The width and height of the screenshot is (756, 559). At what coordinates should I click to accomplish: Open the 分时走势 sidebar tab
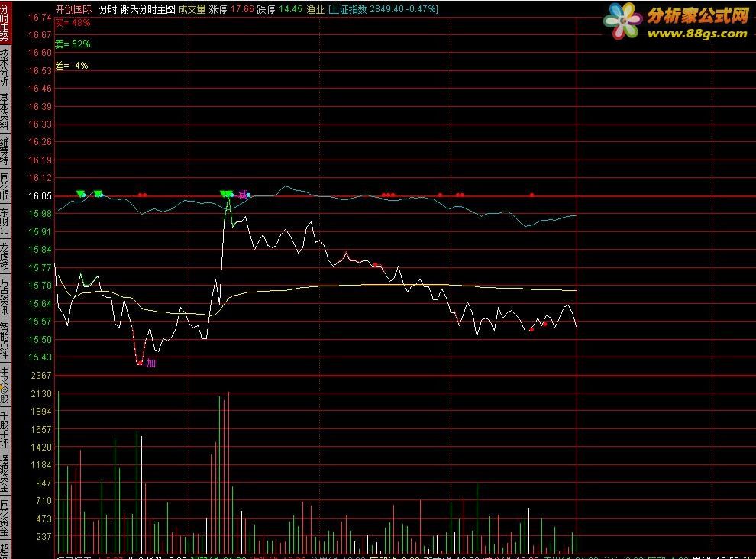5,21
